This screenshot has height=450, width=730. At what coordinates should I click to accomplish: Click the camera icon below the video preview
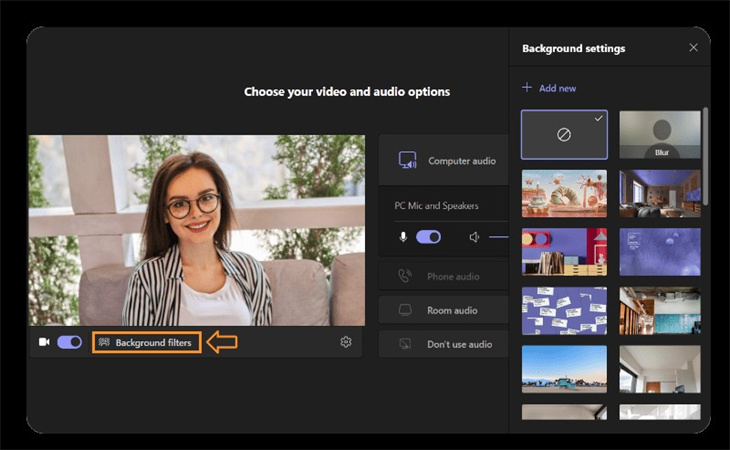click(x=44, y=342)
